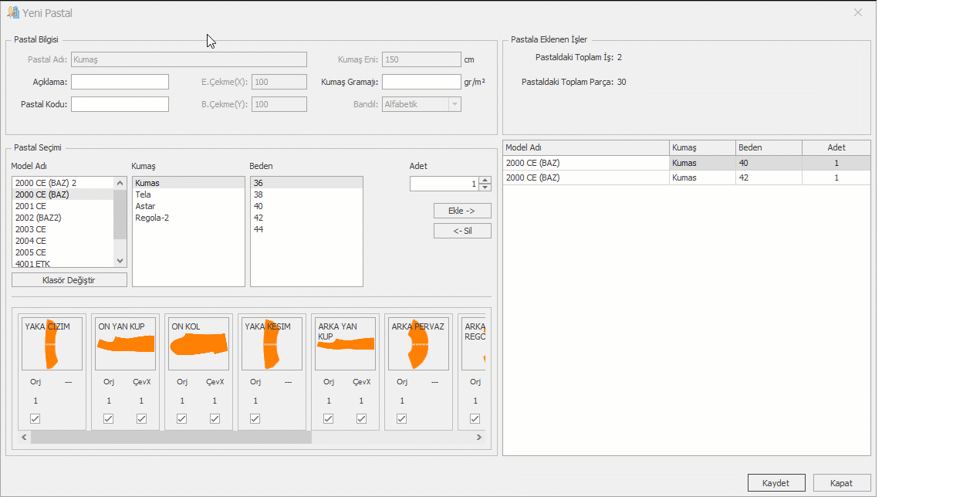Choose Astar in the Kumaş list

pos(145,206)
